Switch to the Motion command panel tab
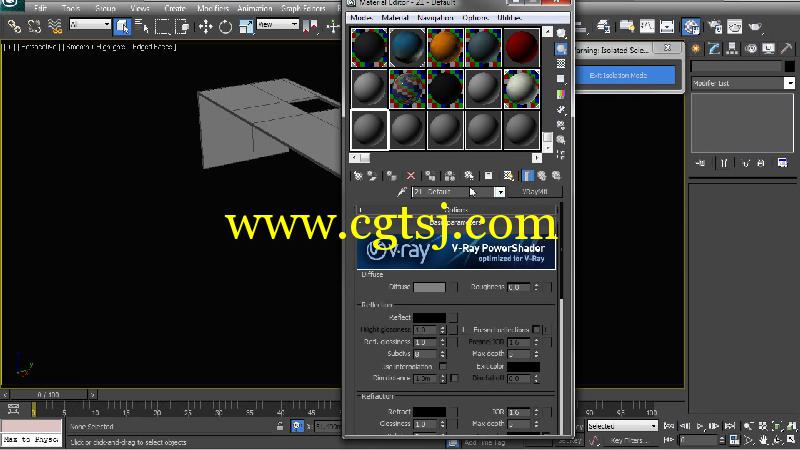 tap(751, 48)
